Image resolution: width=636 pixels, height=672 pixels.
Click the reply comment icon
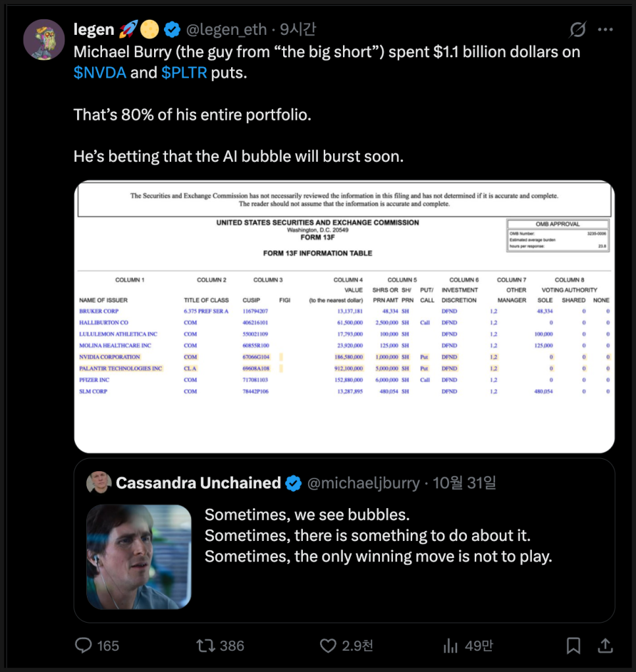[84, 646]
